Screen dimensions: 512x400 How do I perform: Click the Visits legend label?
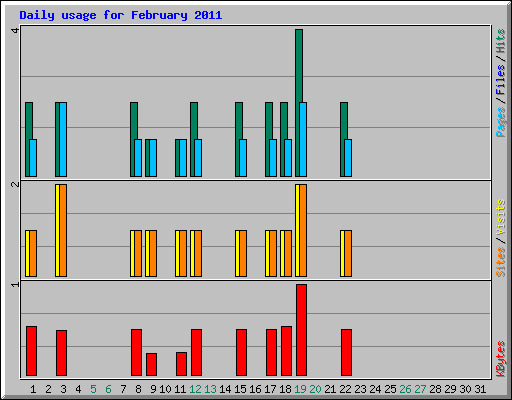pos(500,217)
